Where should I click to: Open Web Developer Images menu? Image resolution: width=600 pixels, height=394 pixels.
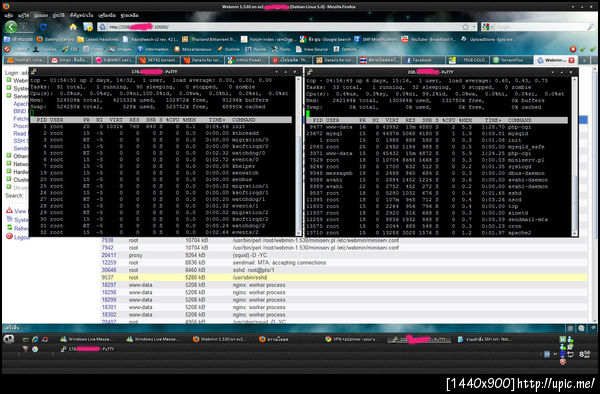coord(121,49)
